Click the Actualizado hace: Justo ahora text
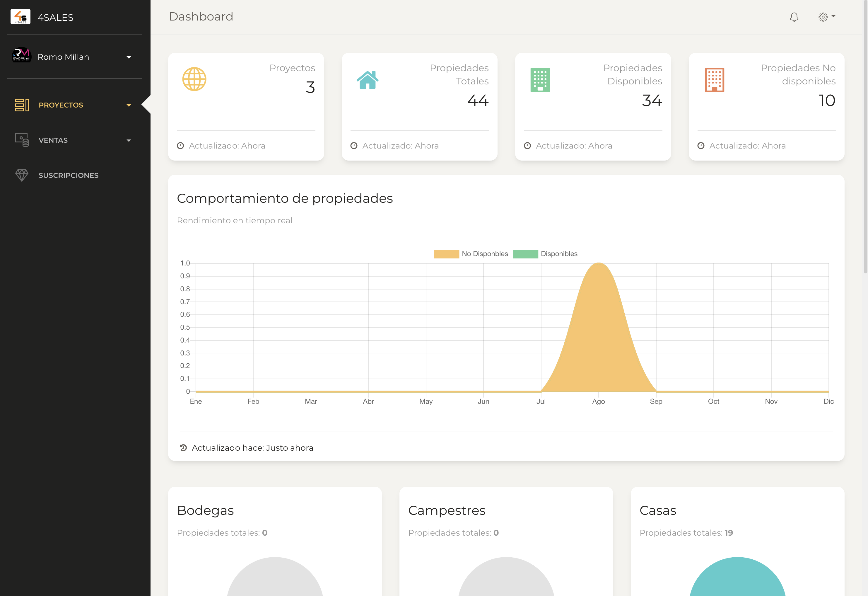The image size is (868, 596). (252, 448)
